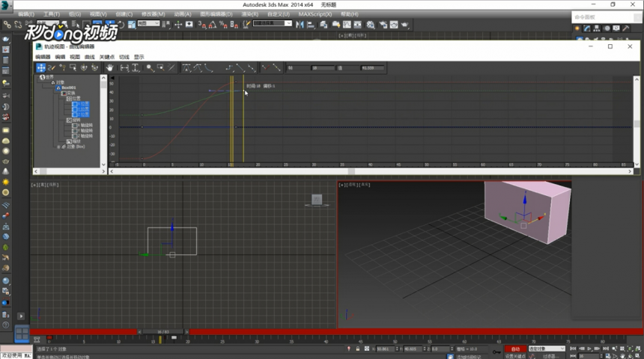Select the Move Keys tool in Curve Editor
The width and height of the screenshot is (644, 359).
(x=40, y=68)
